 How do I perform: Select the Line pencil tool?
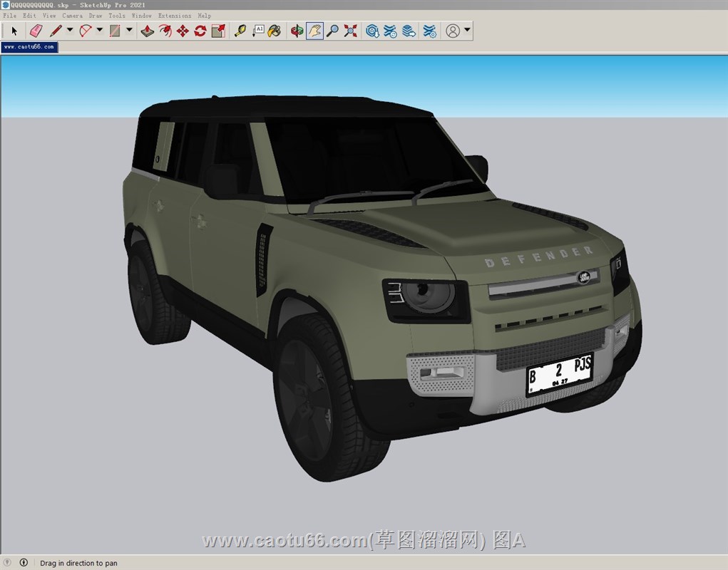click(56, 31)
